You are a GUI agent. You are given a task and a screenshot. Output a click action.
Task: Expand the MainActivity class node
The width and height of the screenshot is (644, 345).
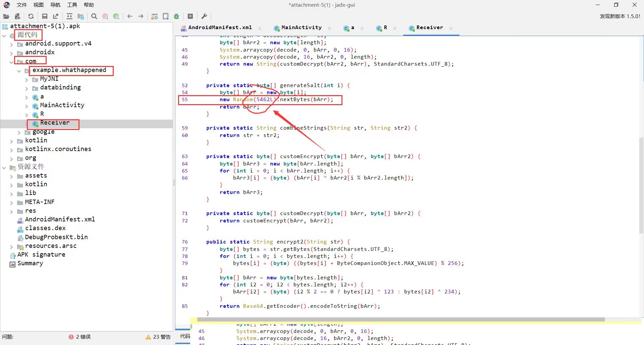coord(26,106)
